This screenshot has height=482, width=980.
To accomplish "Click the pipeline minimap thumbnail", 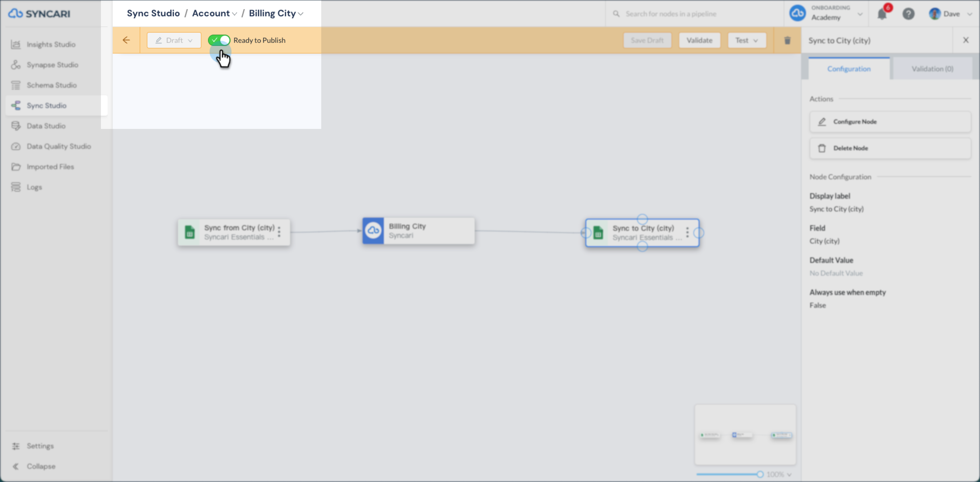I will (745, 434).
